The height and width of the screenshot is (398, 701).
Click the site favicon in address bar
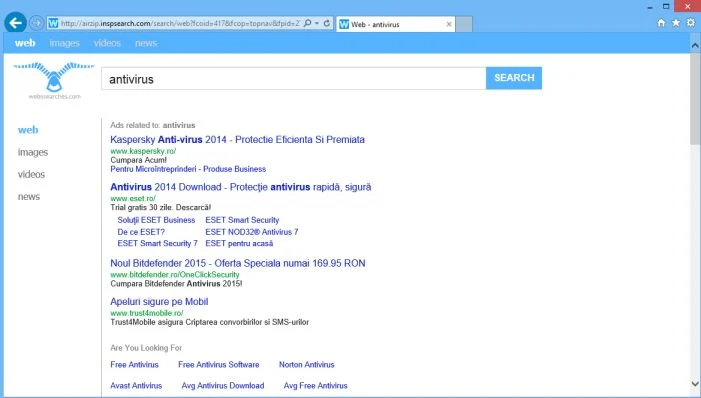click(x=53, y=23)
